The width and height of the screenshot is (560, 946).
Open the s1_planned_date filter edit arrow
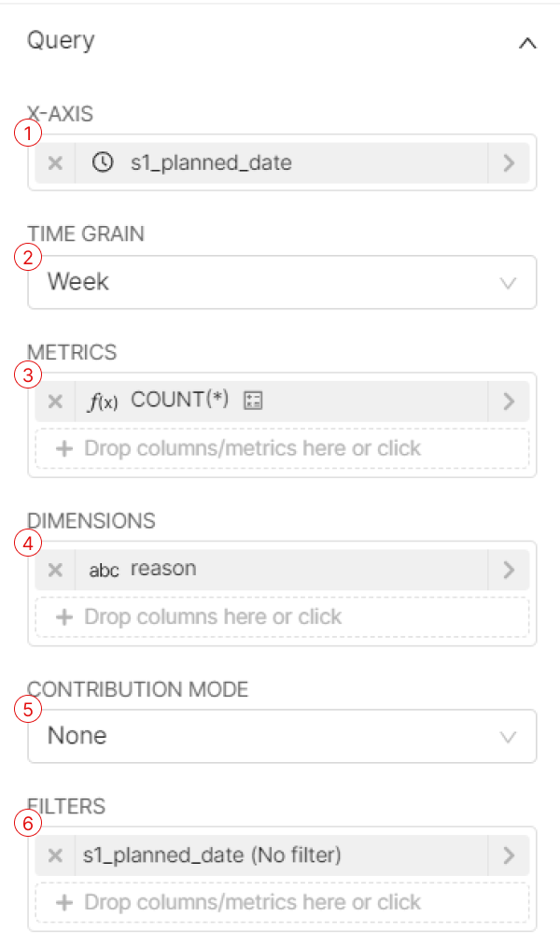tap(509, 854)
